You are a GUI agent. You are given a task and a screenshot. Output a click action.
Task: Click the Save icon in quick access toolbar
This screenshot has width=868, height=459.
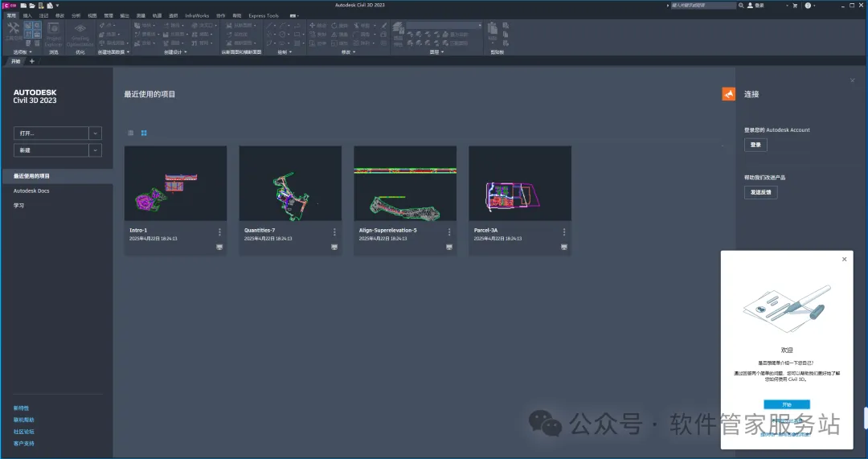41,6
